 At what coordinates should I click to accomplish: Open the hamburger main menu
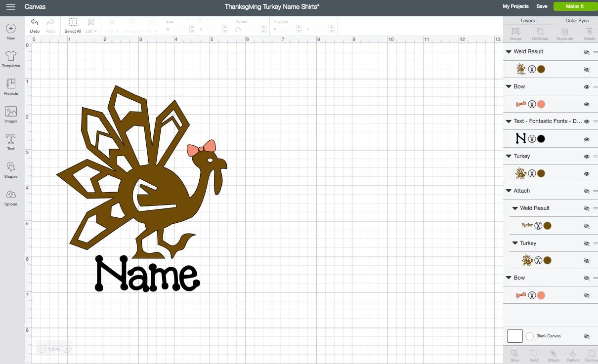[10, 6]
